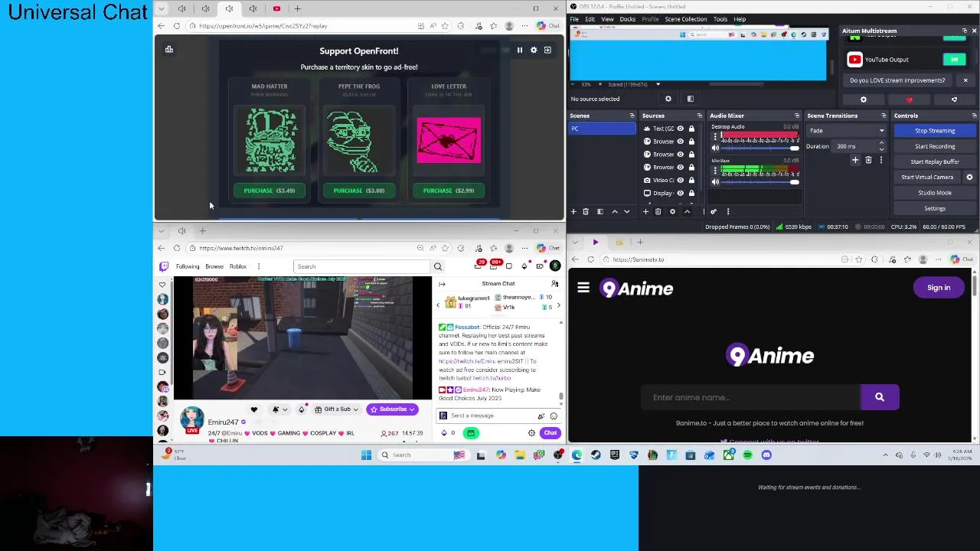
Task: Open the OpenFront leaderboard chart icon
Action: pyautogui.click(x=169, y=50)
